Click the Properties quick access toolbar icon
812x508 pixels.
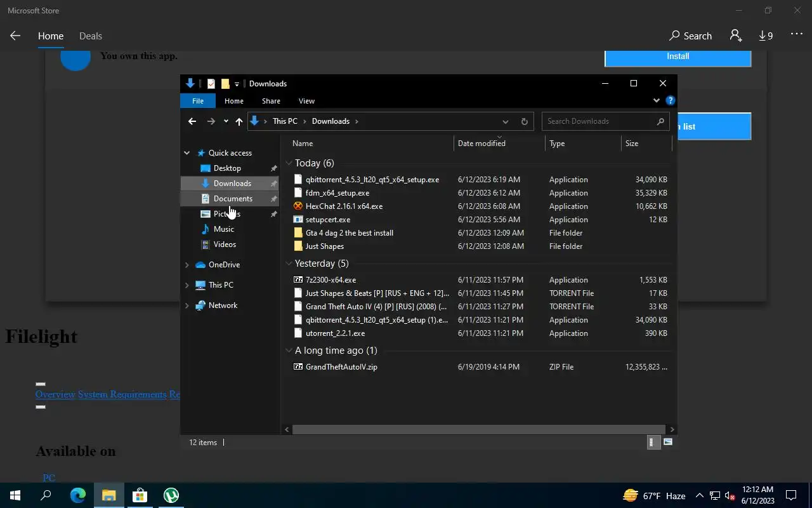click(211, 84)
